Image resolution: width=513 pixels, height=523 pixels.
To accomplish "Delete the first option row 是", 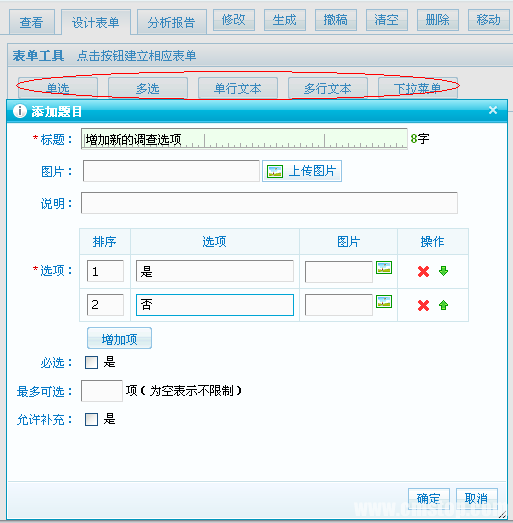I will (x=423, y=271).
